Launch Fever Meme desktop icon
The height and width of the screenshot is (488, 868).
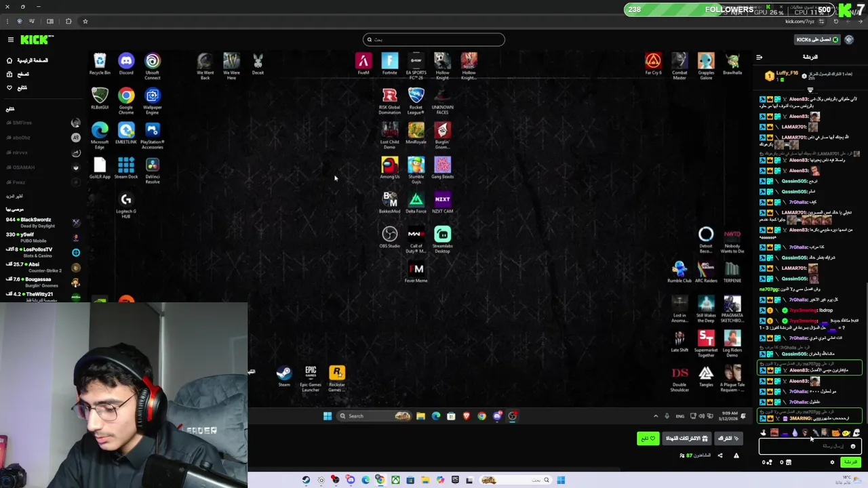click(x=416, y=272)
